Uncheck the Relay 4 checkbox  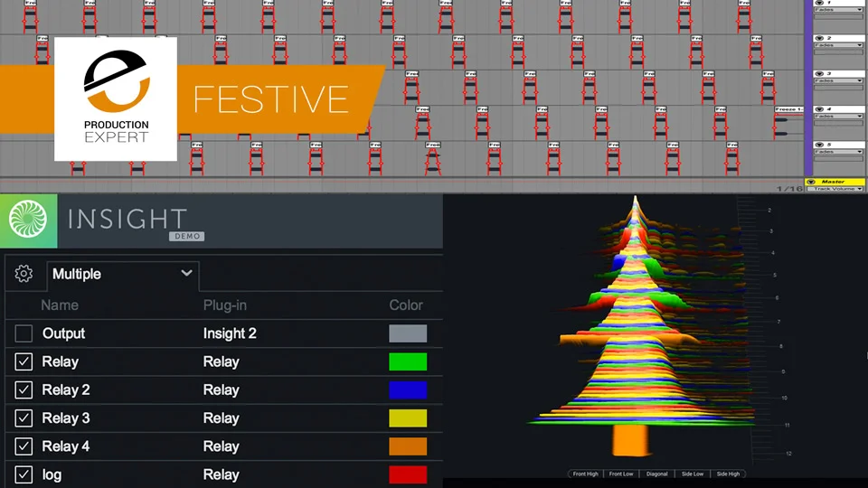[24, 446]
